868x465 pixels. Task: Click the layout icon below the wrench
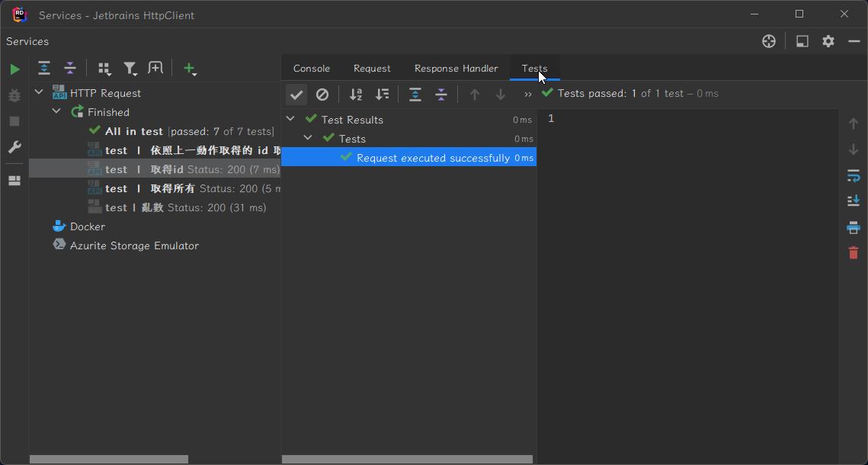15,181
